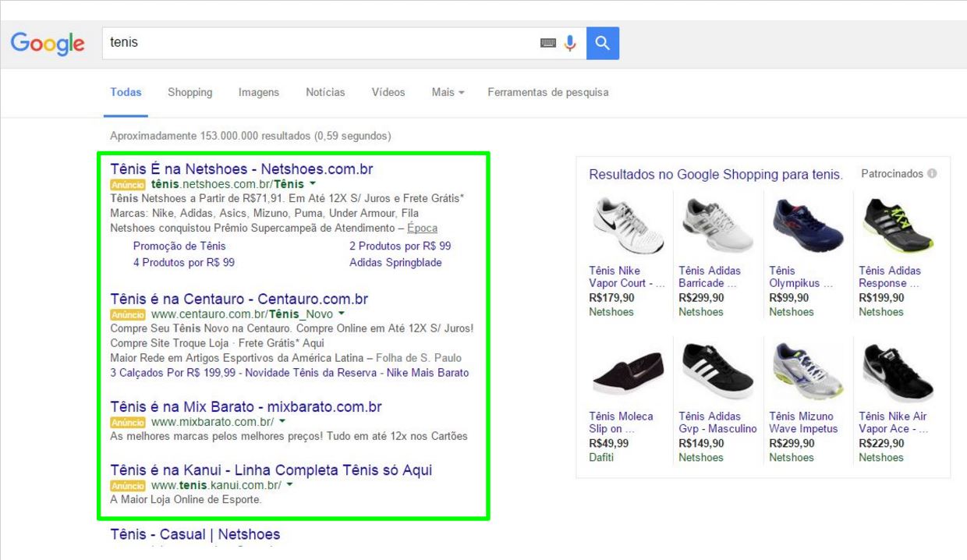967x560 pixels.
Task: Expand the Mais dropdown menu
Action: pyautogui.click(x=448, y=92)
